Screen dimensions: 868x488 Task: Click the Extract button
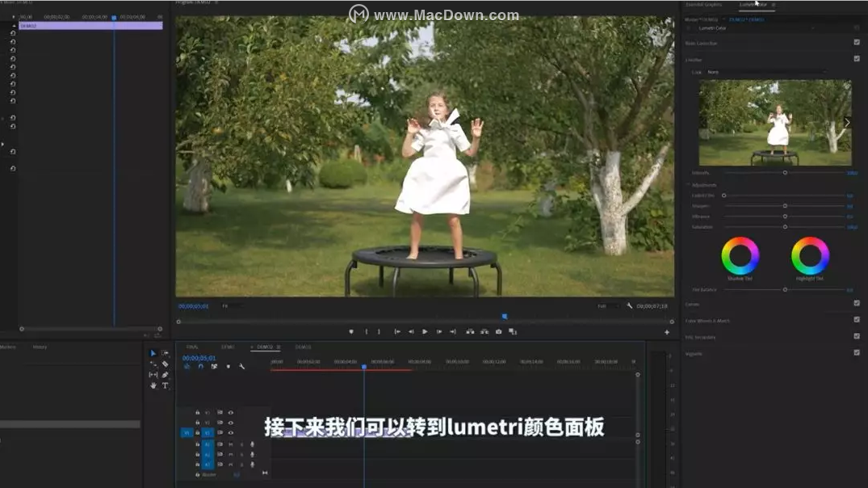(x=484, y=332)
